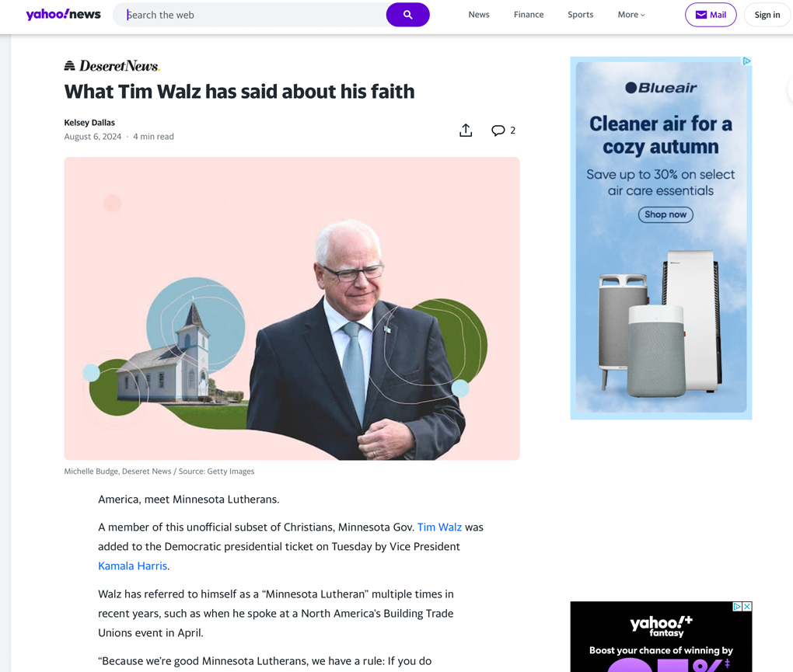Viewport: 793px width, 672px height.
Task: Click the Mail envelope button
Action: pos(711,15)
